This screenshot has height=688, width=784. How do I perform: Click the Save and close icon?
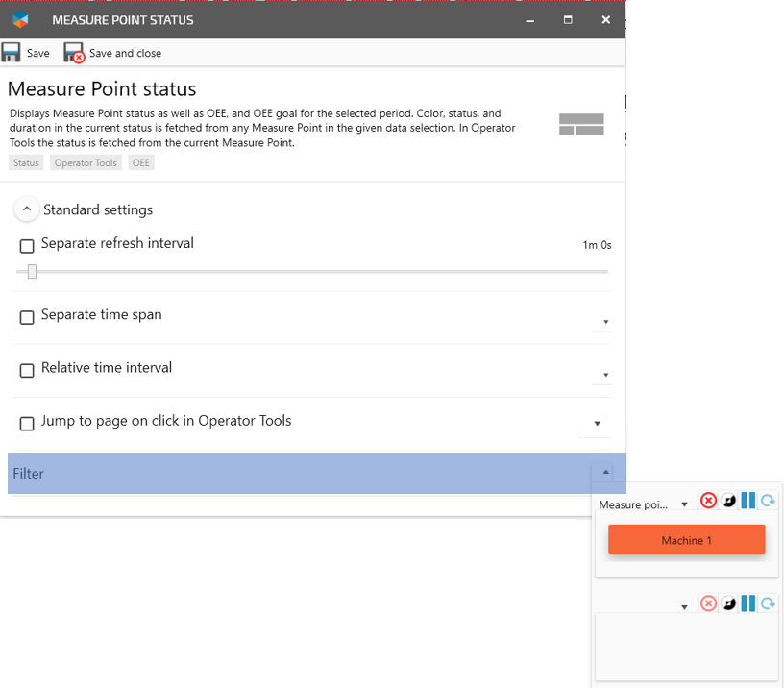pos(74,53)
